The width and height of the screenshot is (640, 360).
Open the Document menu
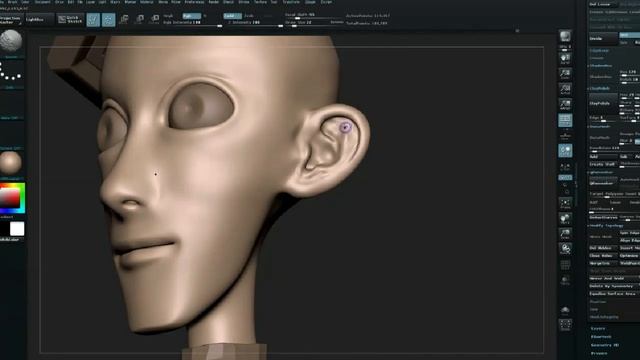pyautogui.click(x=42, y=2)
